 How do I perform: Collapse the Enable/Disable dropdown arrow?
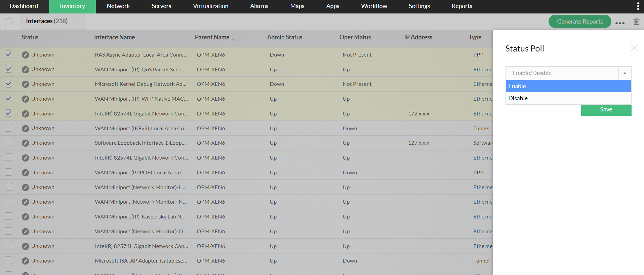[x=625, y=73]
